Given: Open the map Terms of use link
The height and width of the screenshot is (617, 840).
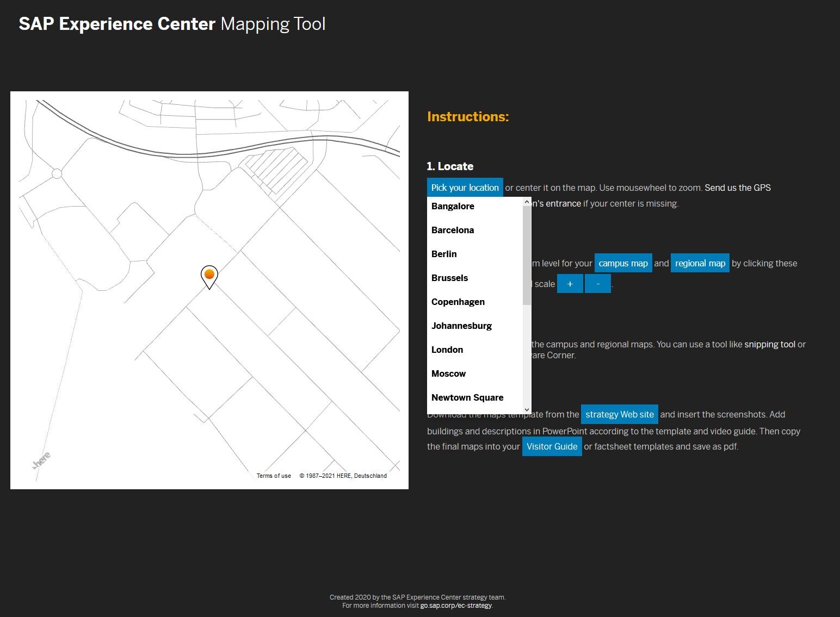Looking at the screenshot, I should tap(274, 476).
